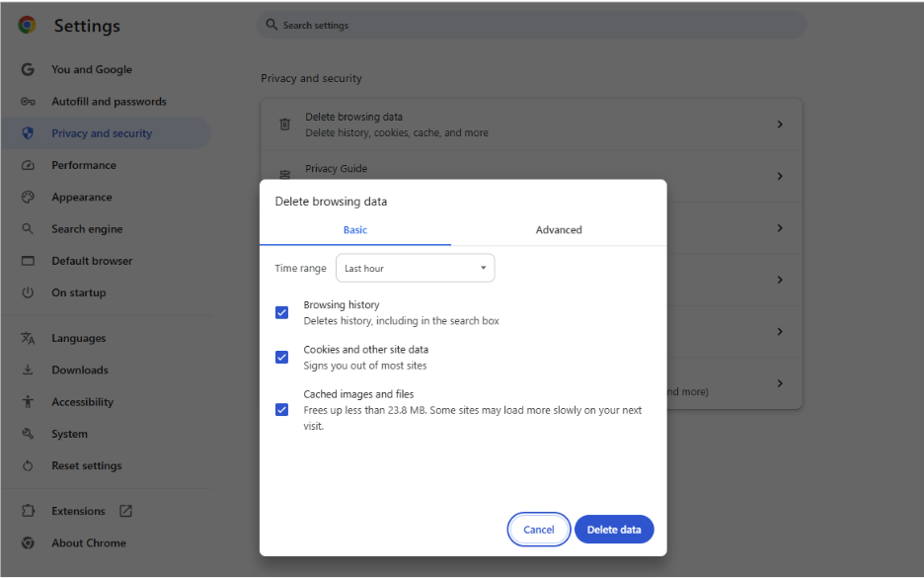Image resolution: width=924 pixels, height=578 pixels.
Task: Click 'Delete history, cookies, cache, and more' text
Action: 397,132
